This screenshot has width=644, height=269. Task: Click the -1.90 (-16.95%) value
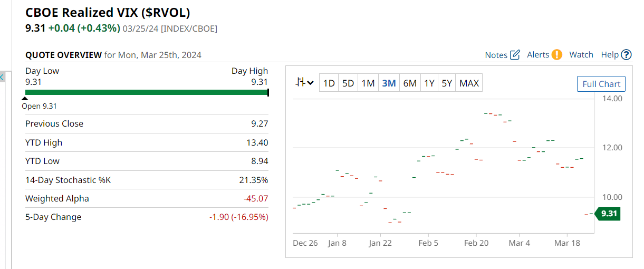pos(239,217)
